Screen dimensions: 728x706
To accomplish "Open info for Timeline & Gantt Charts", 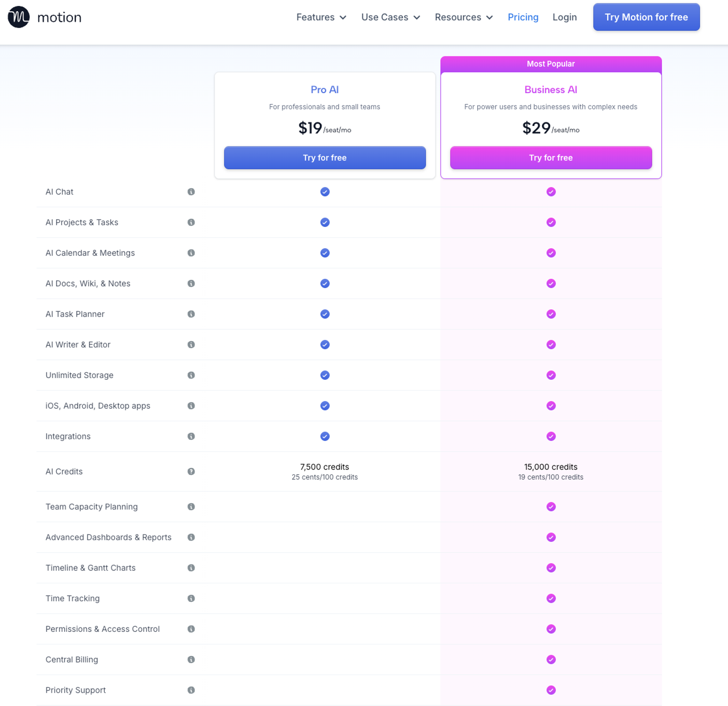I will 191,568.
